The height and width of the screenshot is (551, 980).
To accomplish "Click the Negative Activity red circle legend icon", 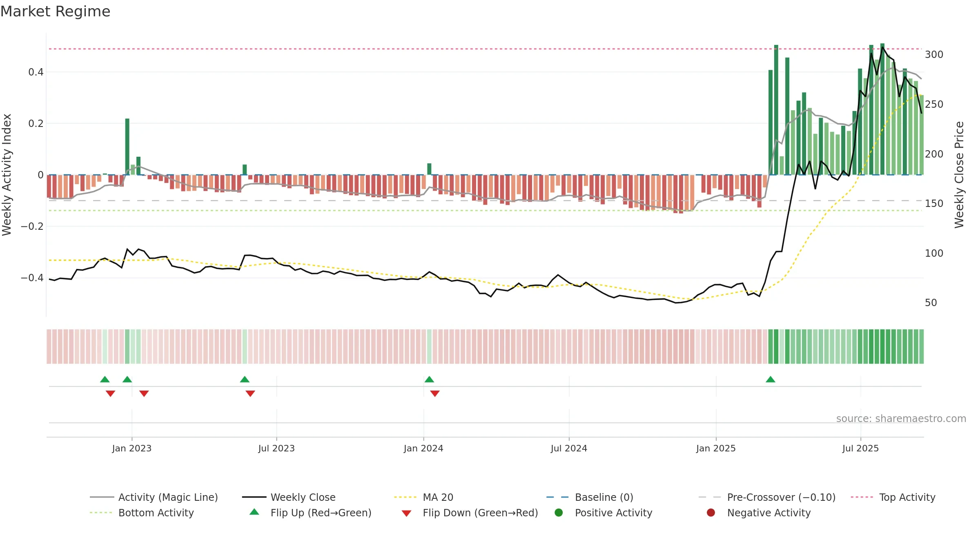I will click(x=711, y=513).
